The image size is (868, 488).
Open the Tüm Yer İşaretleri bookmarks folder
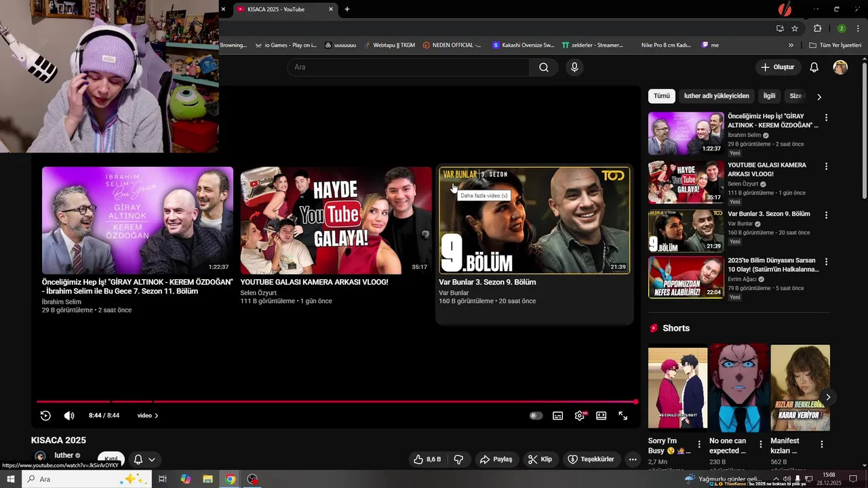pos(835,45)
